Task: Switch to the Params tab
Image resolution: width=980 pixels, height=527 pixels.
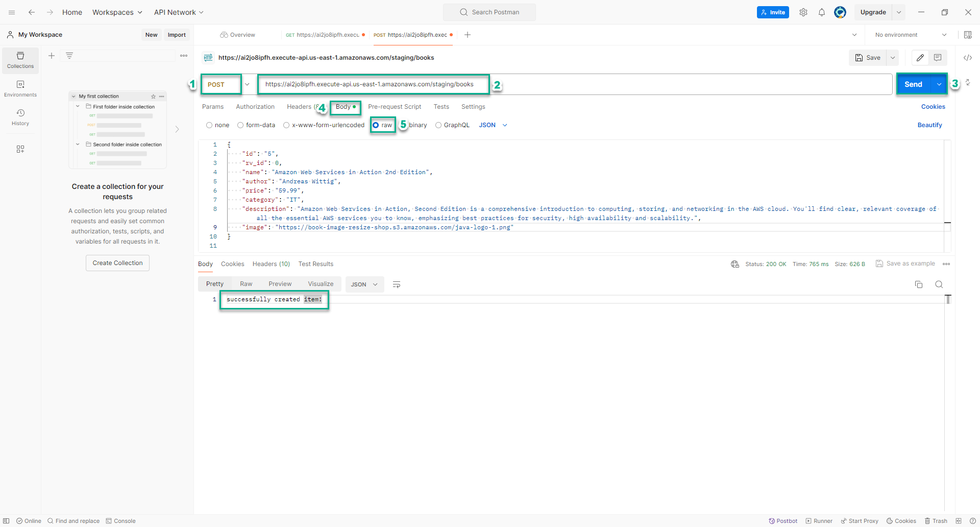Action: (213, 107)
